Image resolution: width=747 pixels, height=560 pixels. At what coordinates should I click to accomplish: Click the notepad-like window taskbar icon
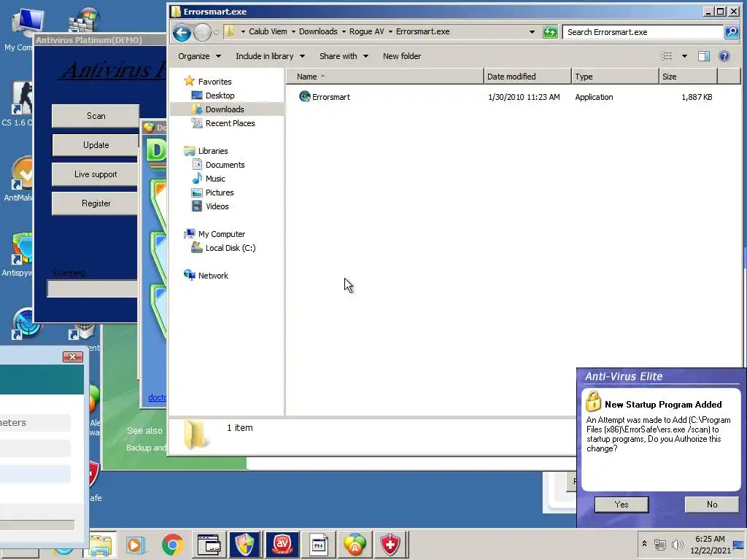pyautogui.click(x=318, y=544)
